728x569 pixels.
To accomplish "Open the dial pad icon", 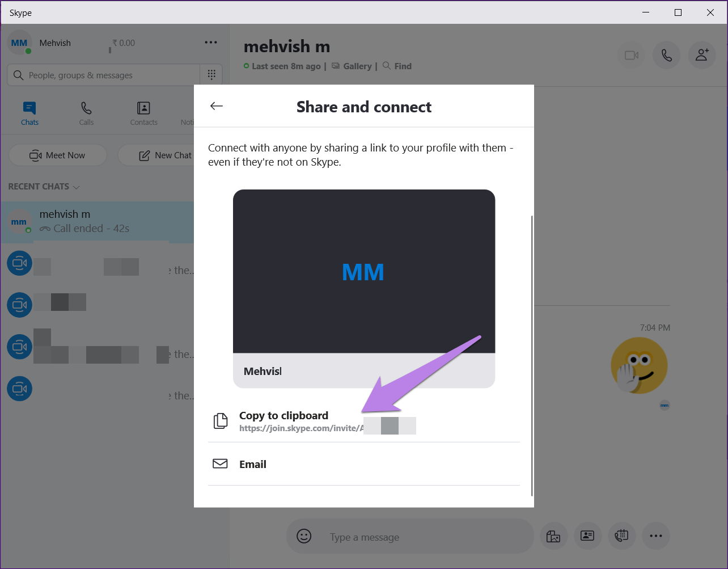I will [x=211, y=75].
